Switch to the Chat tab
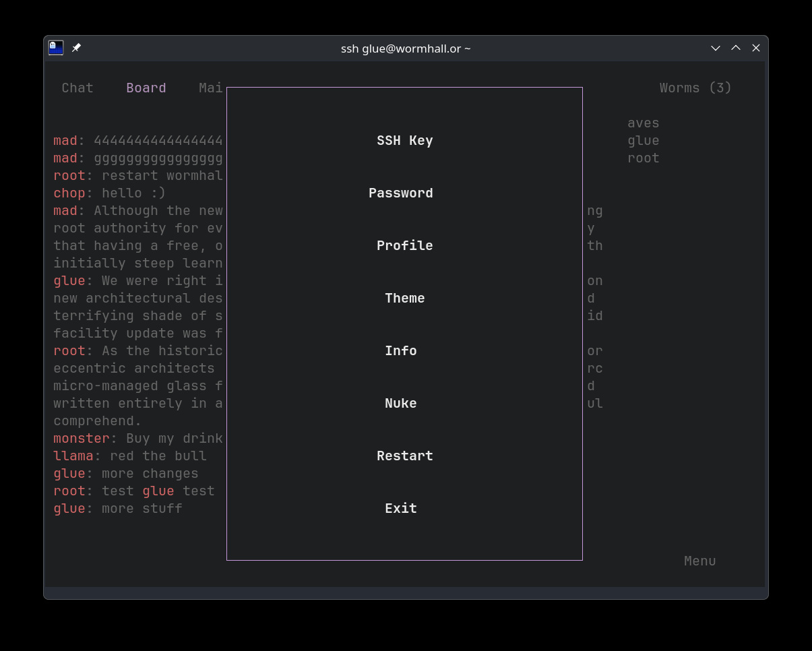 (x=77, y=88)
